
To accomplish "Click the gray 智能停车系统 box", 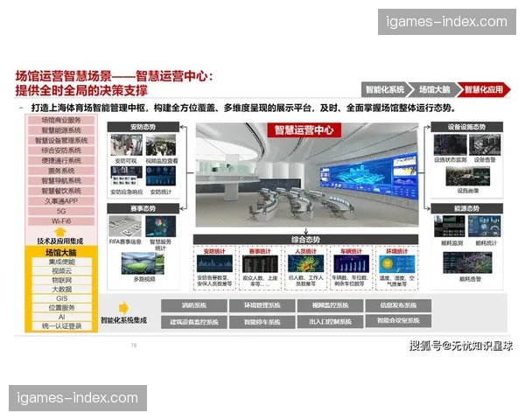I will click(262, 322).
